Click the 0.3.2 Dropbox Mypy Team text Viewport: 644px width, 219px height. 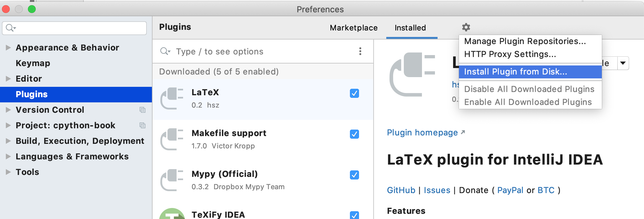(x=238, y=187)
